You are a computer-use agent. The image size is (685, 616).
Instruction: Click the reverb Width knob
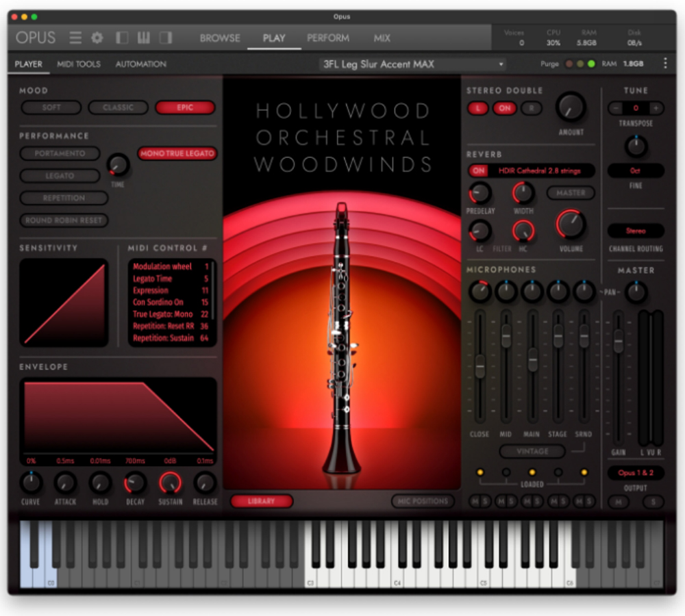pyautogui.click(x=523, y=193)
